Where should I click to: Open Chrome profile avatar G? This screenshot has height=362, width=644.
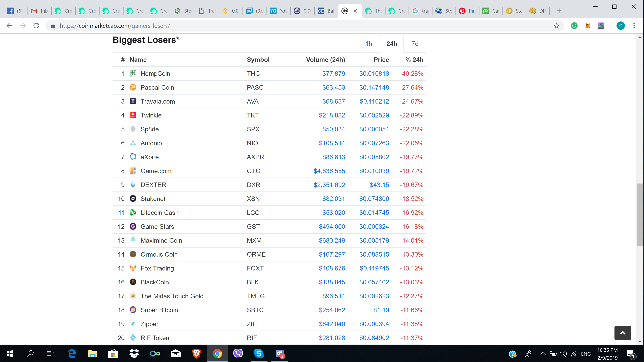click(x=621, y=26)
